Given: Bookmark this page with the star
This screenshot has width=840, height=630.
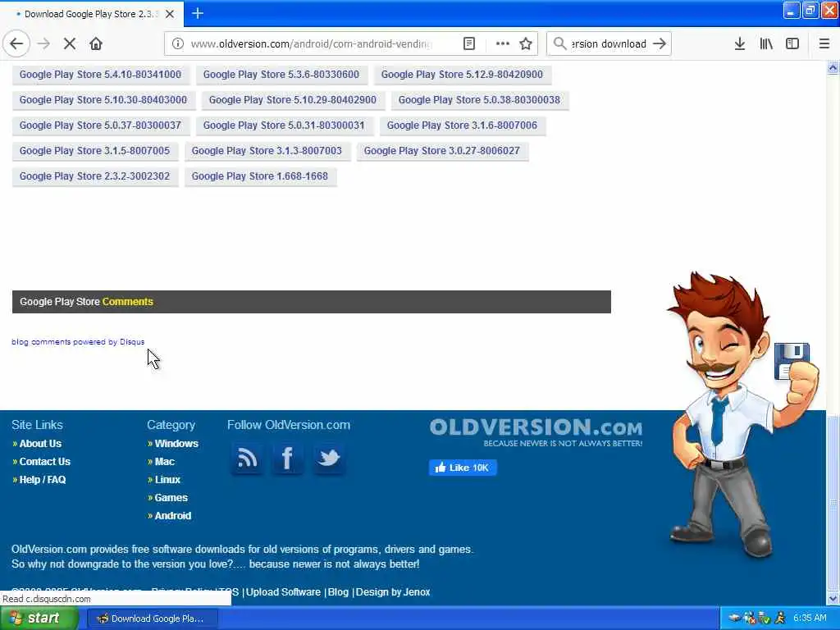Looking at the screenshot, I should coord(526,43).
